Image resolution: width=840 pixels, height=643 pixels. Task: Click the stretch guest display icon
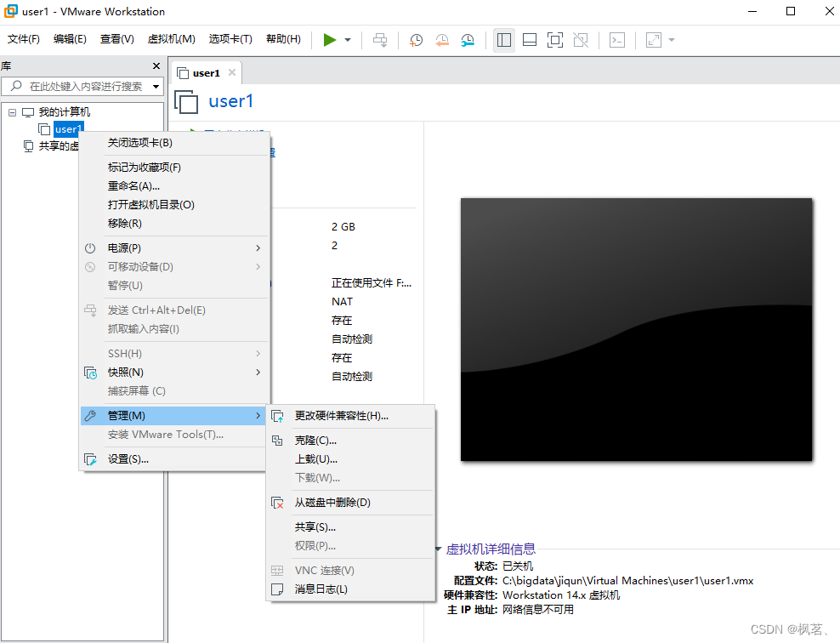pyautogui.click(x=654, y=40)
